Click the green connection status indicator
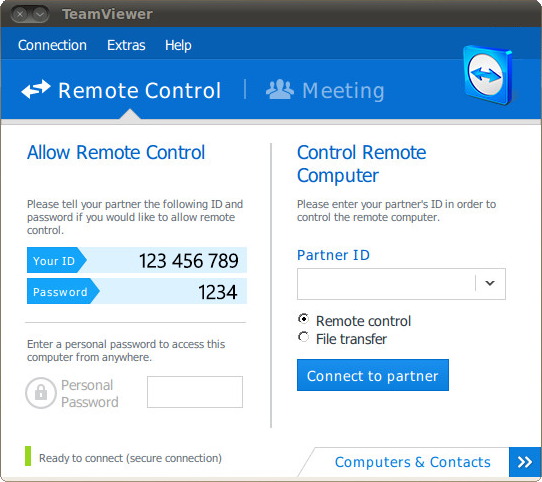The width and height of the screenshot is (542, 482). tap(28, 456)
